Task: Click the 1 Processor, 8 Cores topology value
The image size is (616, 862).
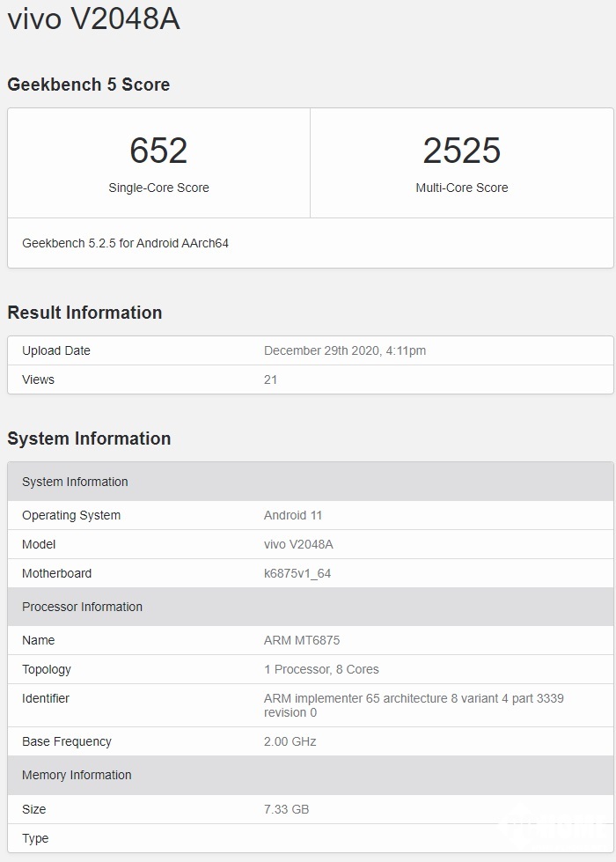Action: coord(321,669)
